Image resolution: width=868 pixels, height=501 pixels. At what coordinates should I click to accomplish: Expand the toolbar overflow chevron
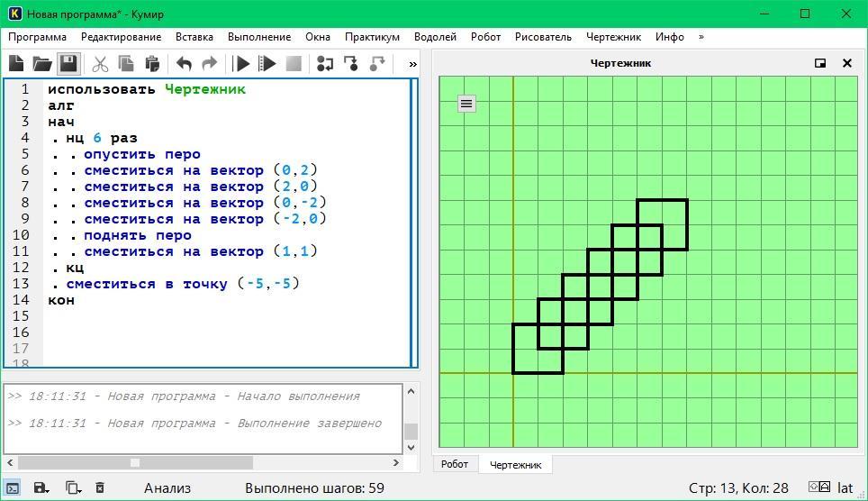pos(412,64)
